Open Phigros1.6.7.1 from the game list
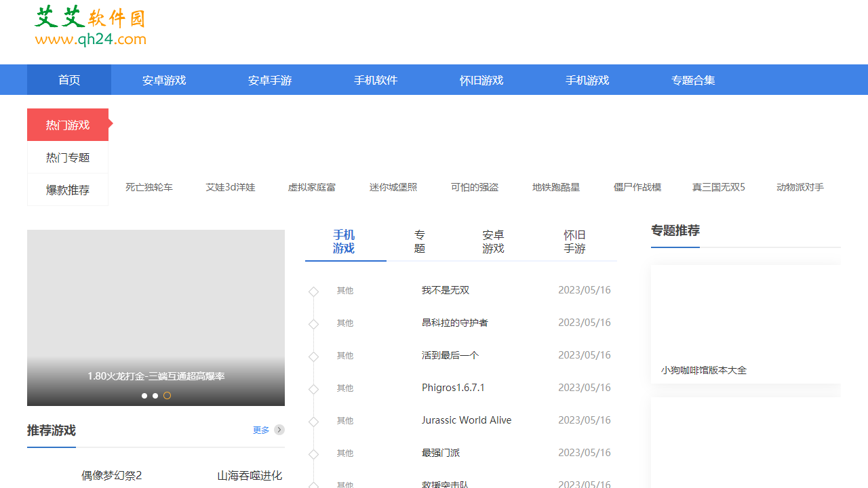Image resolution: width=868 pixels, height=488 pixels. (x=453, y=388)
